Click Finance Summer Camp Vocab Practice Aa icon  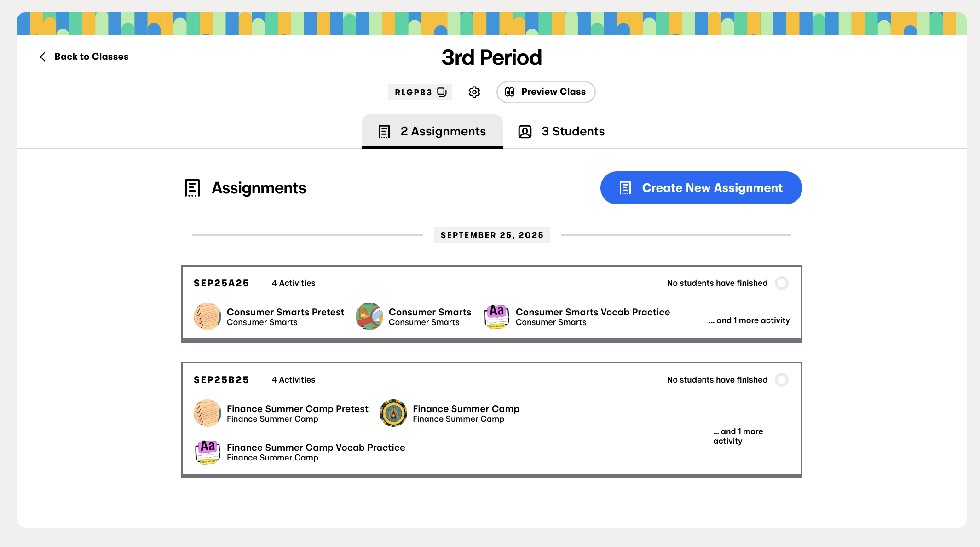click(208, 452)
